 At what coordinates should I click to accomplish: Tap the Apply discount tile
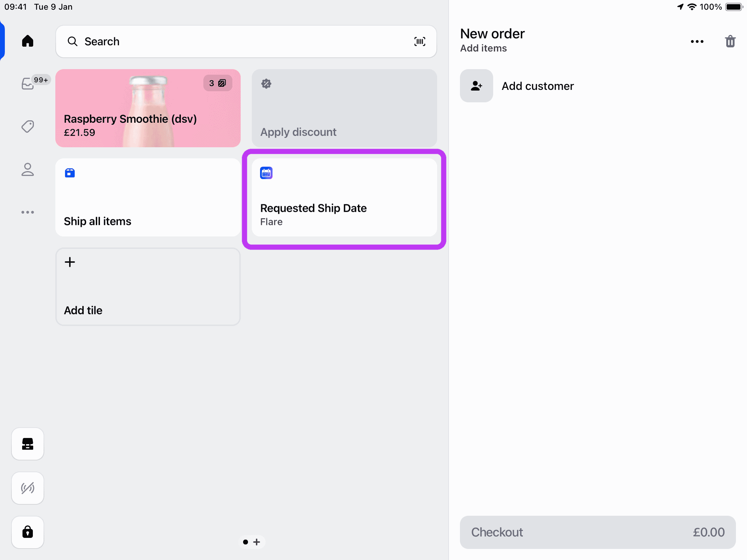(344, 108)
